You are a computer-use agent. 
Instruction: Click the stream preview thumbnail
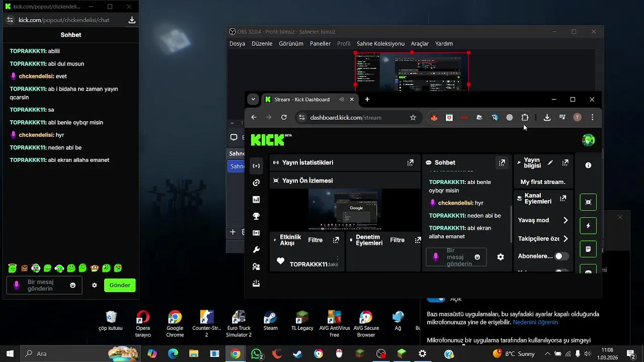[345, 209]
